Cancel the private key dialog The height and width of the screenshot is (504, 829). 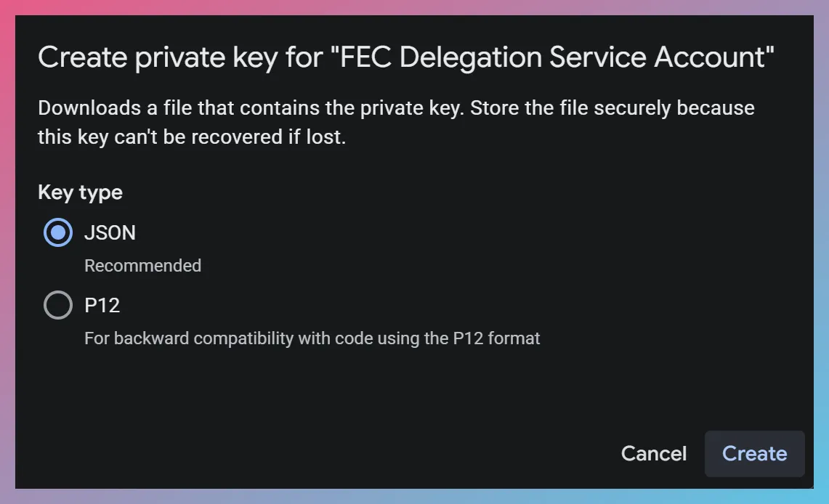[x=653, y=454]
